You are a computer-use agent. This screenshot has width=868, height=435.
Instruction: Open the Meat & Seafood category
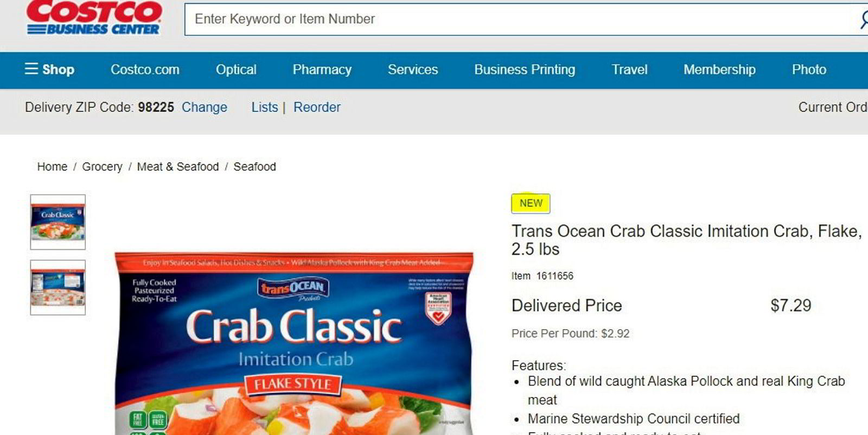pyautogui.click(x=178, y=167)
